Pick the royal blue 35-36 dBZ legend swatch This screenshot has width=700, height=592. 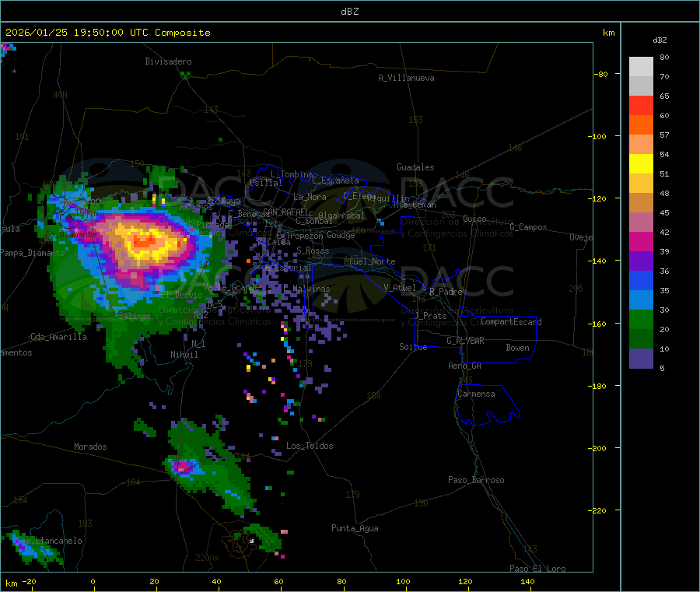tap(641, 280)
